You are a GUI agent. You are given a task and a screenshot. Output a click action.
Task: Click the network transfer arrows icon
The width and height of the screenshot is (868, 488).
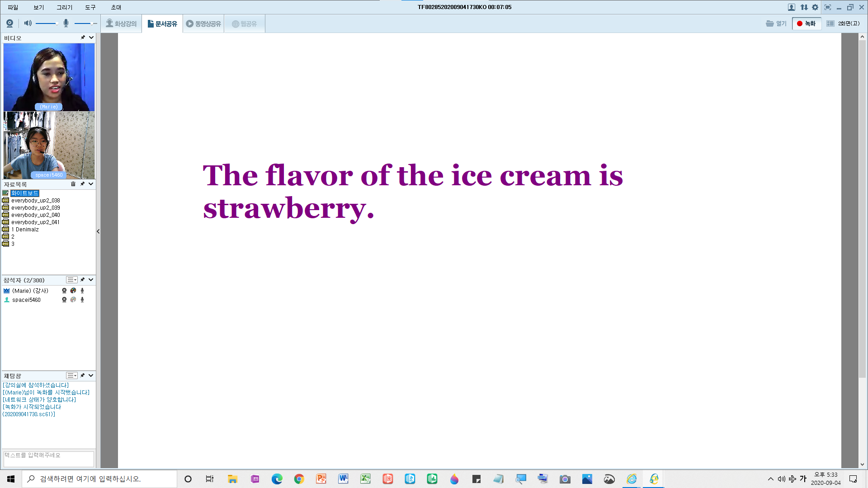point(804,7)
